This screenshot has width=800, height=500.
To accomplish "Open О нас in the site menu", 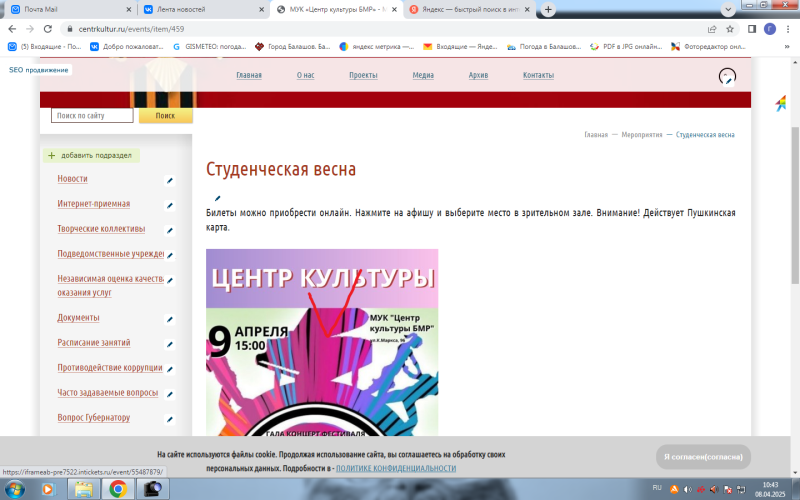I will 306,76.
